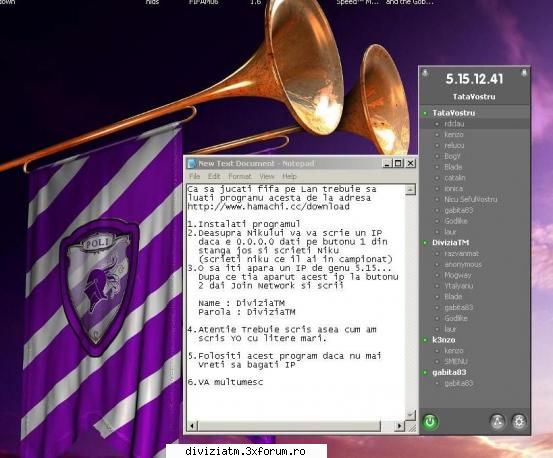Select peer kenzo under TataVostru network
Viewport: 553px width, 458px height.
pos(474,134)
